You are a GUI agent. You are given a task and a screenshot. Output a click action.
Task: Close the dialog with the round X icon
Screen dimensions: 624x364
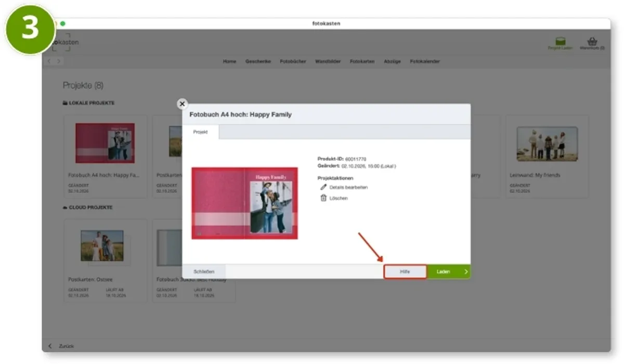[x=182, y=104]
